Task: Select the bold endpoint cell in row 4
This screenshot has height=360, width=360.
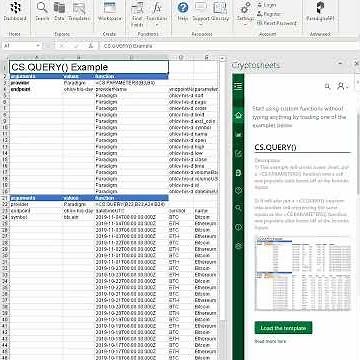Action: [36, 89]
